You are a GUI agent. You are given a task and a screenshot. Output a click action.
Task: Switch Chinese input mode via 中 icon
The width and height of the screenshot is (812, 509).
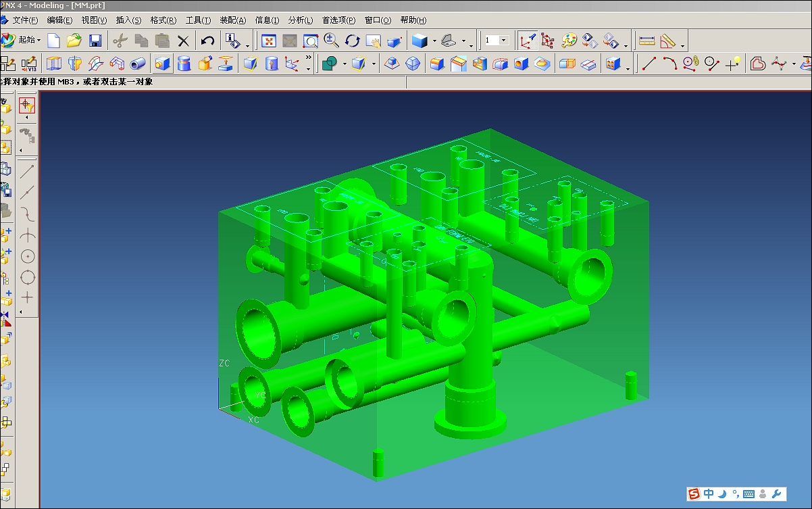click(x=708, y=494)
